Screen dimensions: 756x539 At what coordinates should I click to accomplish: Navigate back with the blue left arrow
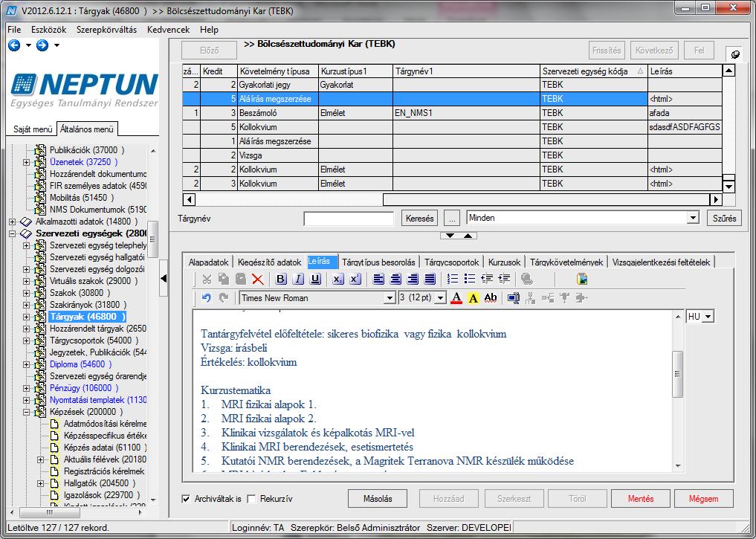coord(14,45)
